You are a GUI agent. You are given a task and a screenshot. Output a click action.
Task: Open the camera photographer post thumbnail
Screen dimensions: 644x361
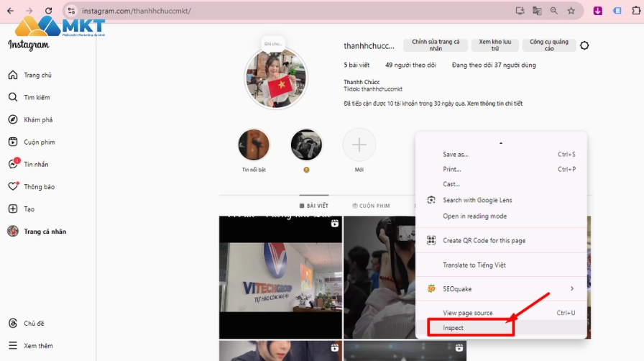click(x=379, y=277)
